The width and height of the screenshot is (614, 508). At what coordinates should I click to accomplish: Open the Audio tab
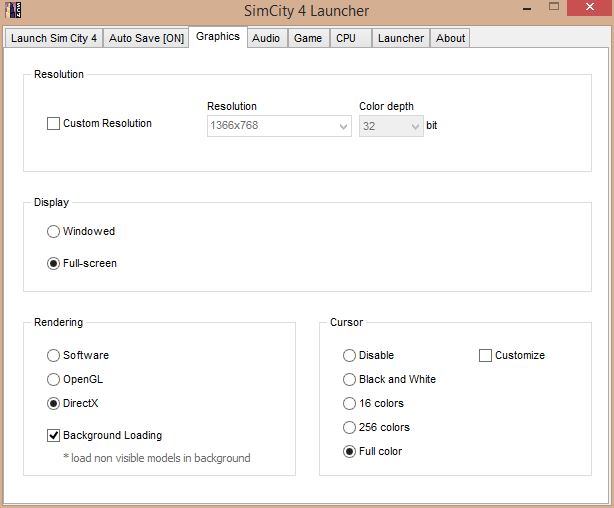(266, 38)
